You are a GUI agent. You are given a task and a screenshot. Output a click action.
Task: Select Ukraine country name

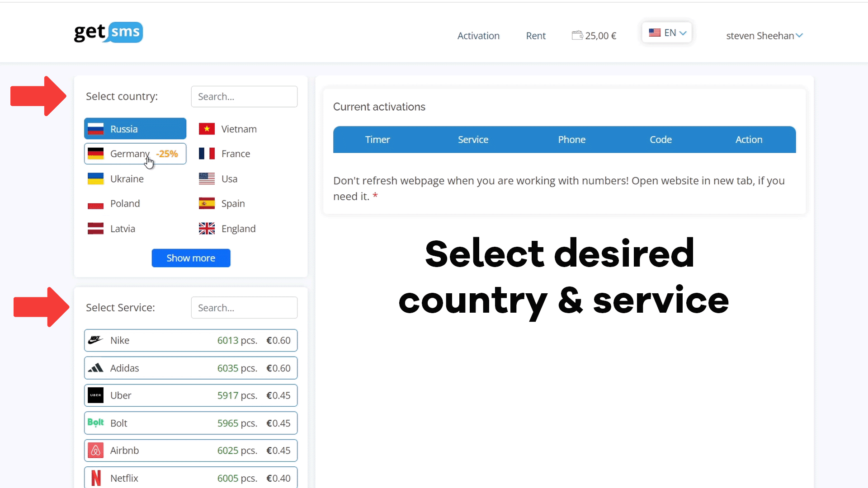coord(127,179)
